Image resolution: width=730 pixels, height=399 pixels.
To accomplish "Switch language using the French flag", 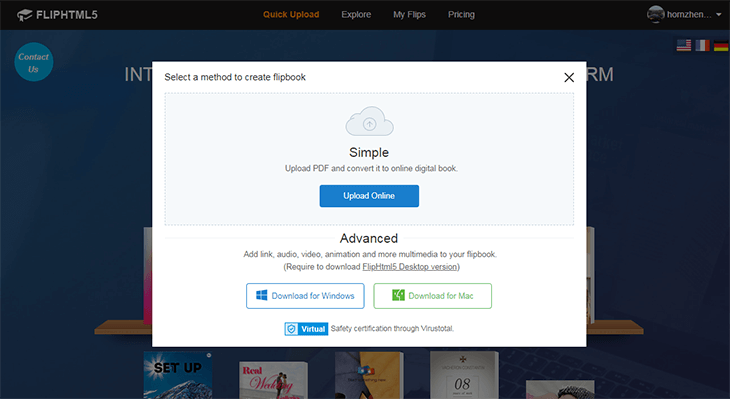I will coord(702,46).
